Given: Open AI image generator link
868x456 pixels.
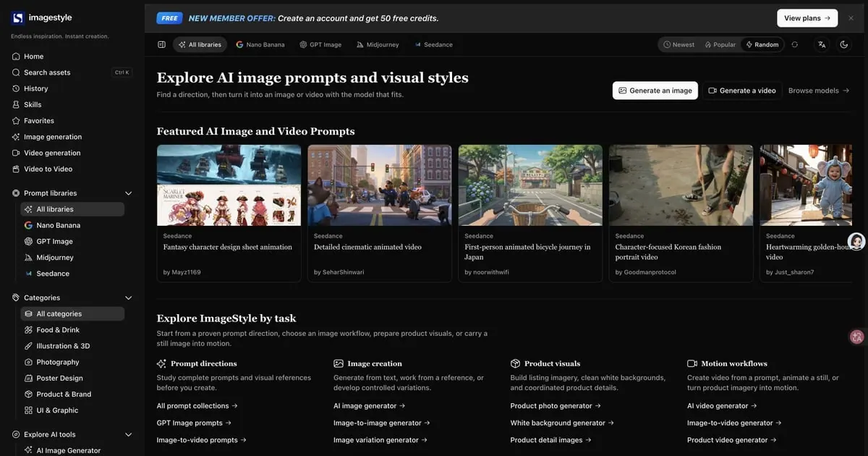Looking at the screenshot, I should point(370,406).
